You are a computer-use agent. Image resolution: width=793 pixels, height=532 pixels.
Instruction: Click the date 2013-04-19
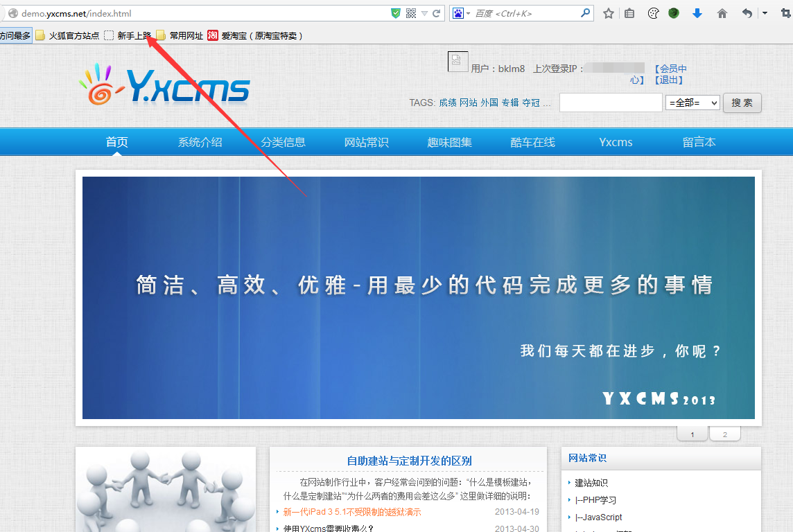coord(517,512)
